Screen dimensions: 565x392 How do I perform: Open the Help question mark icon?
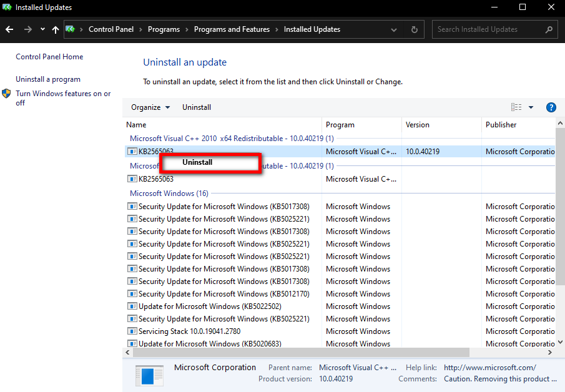[x=551, y=107]
